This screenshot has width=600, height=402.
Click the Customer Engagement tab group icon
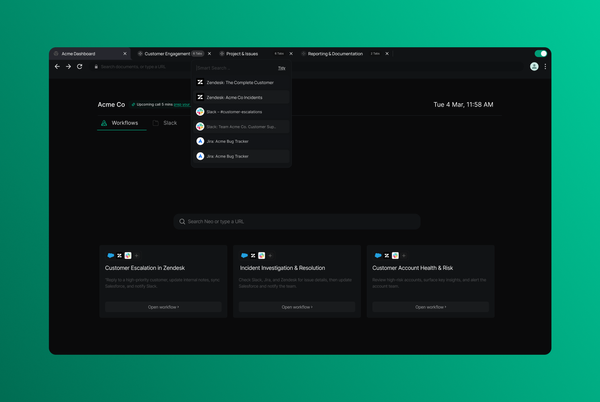[x=140, y=54]
